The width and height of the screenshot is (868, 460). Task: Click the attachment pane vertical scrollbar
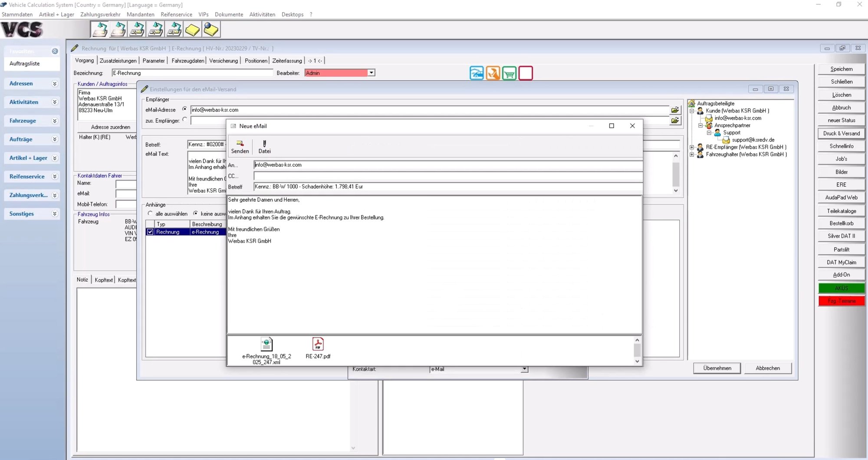[x=637, y=351]
